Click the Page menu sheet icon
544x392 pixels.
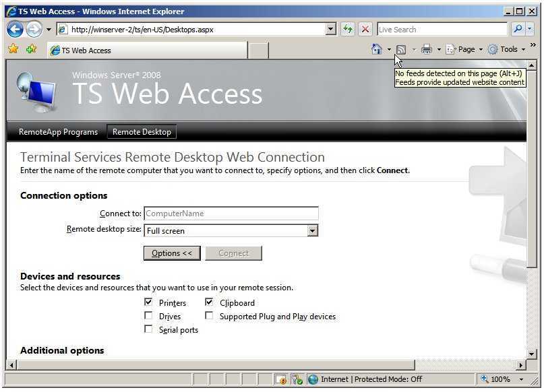(x=451, y=50)
